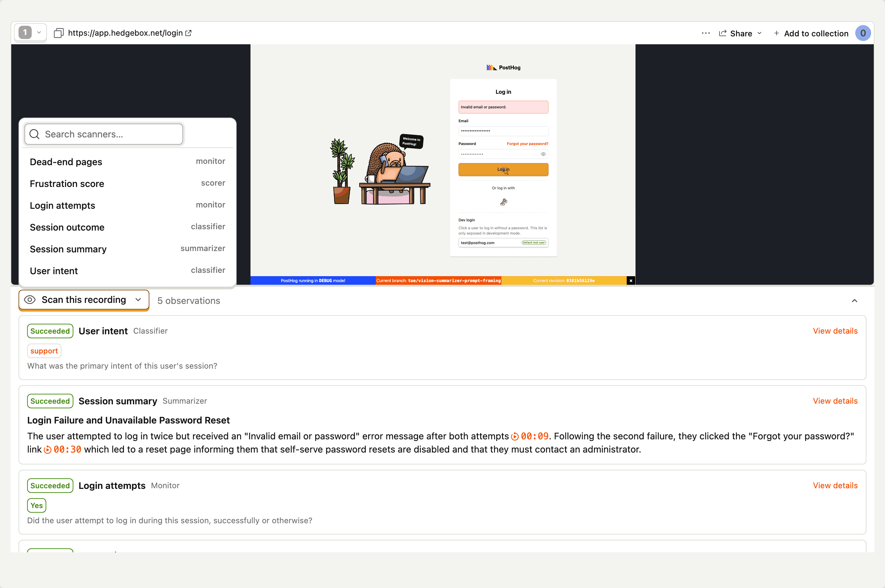Click the Succeeded badge on User intent
Image resolution: width=885 pixels, height=588 pixels.
50,331
